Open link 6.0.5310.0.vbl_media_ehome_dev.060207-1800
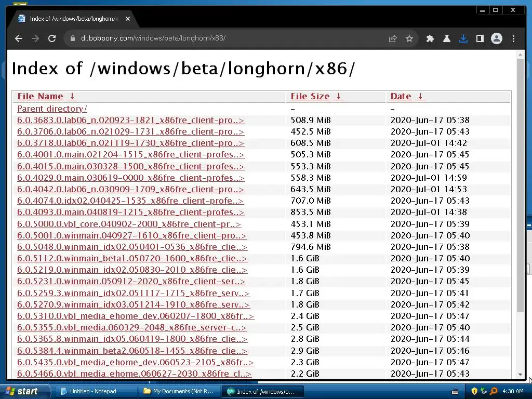The image size is (532, 399). (x=136, y=316)
